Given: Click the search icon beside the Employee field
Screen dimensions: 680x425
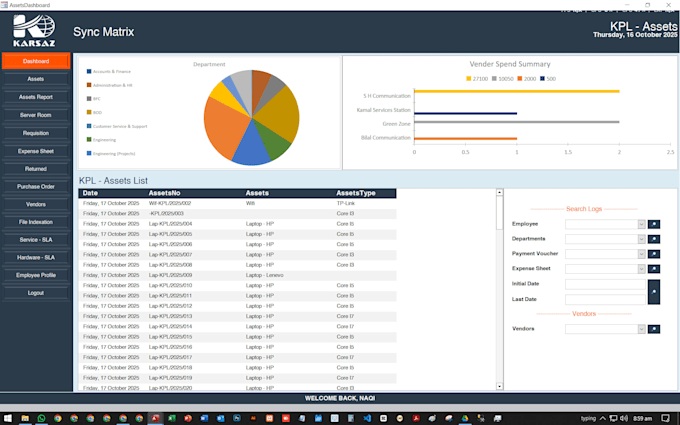Looking at the screenshot, I should pyautogui.click(x=654, y=224).
